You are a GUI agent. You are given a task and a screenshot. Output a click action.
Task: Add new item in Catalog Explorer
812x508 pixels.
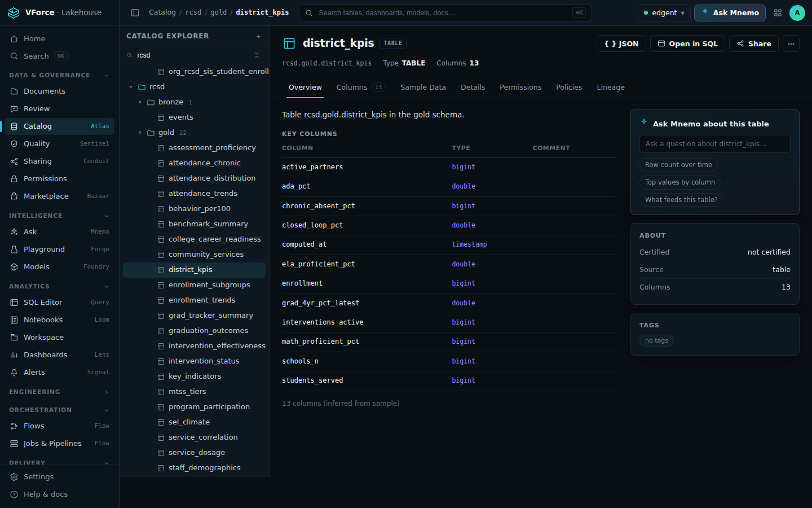click(x=258, y=36)
